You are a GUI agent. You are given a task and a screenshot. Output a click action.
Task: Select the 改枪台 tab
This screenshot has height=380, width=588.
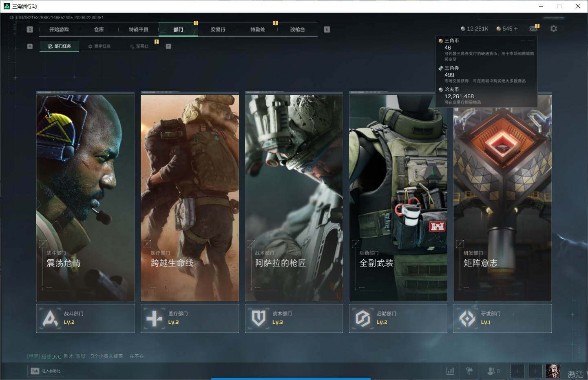tap(297, 29)
